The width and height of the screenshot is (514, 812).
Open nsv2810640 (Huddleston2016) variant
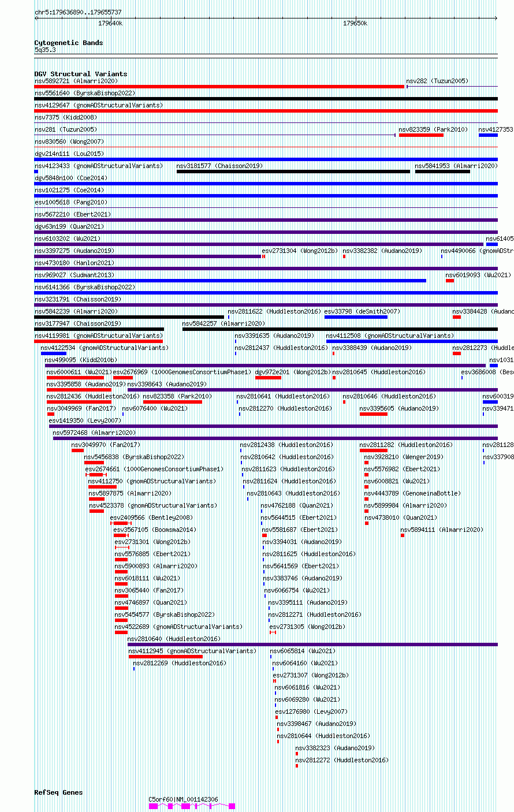(x=174, y=639)
